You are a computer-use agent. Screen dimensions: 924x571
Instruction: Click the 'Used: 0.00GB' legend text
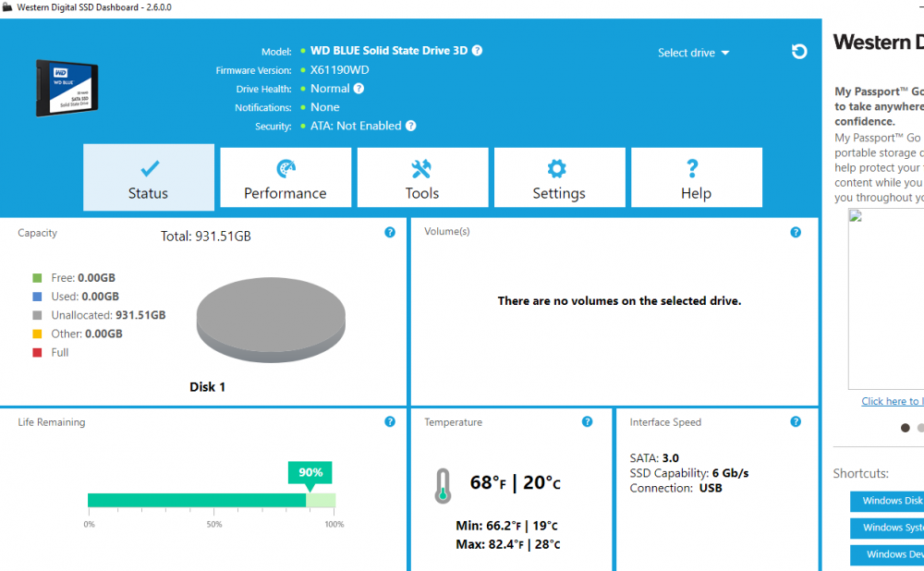(85, 297)
